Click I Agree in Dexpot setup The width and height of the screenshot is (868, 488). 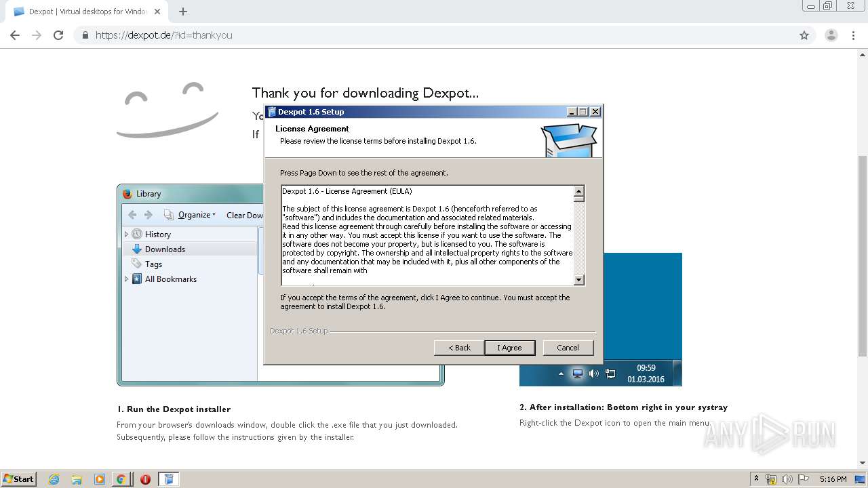510,348
